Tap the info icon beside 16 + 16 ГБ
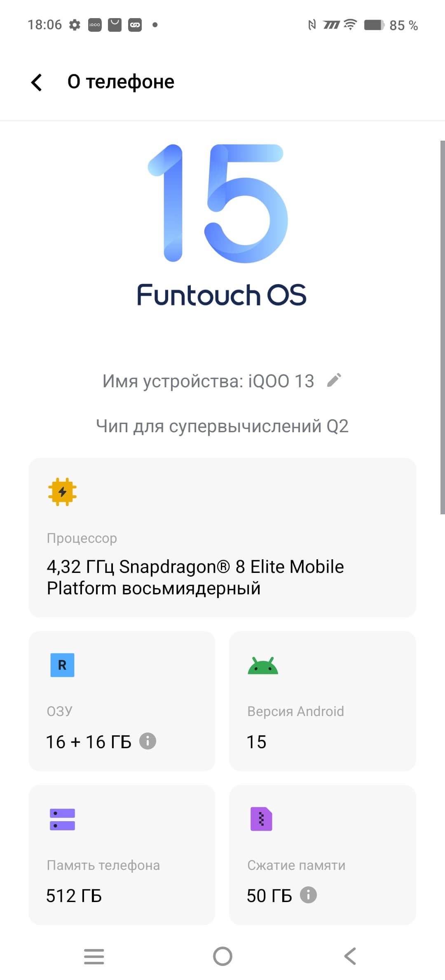 pos(148,741)
